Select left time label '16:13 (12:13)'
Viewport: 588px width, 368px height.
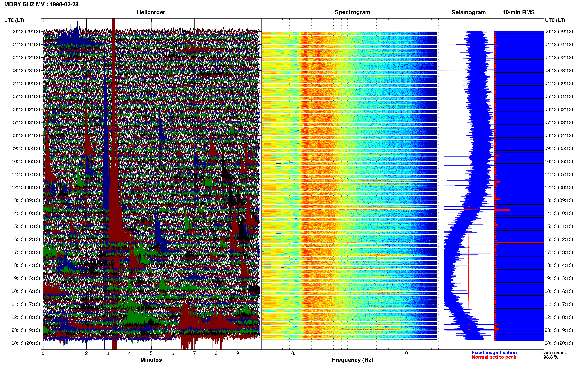pyautogui.click(x=26, y=239)
